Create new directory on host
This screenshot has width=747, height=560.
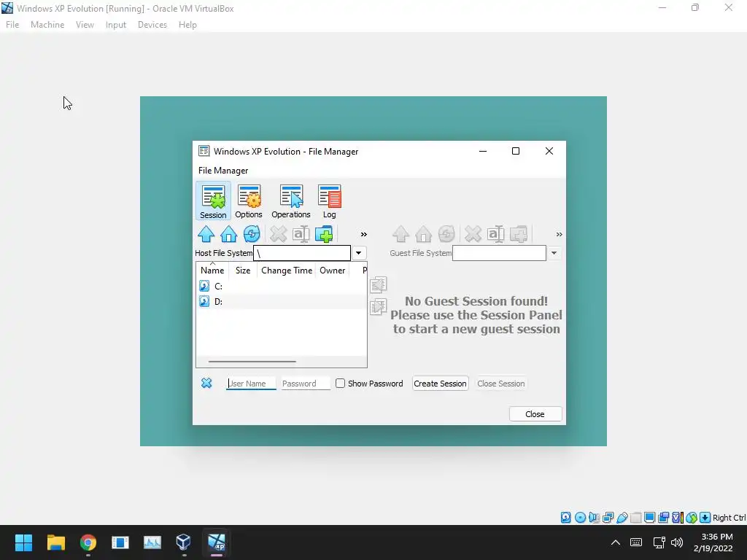click(x=324, y=234)
